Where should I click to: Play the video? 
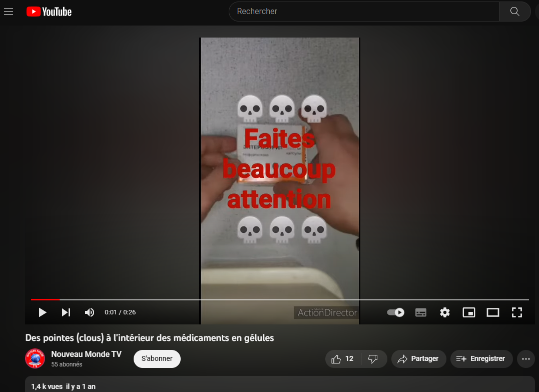43,312
